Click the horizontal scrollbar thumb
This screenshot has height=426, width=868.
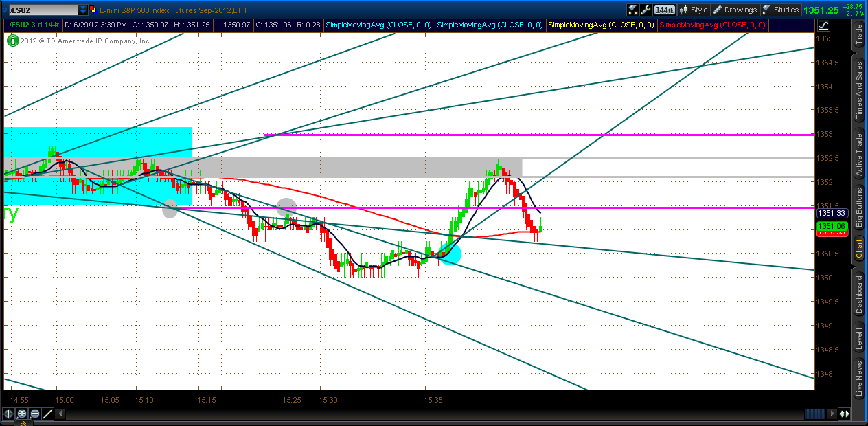coord(815,414)
